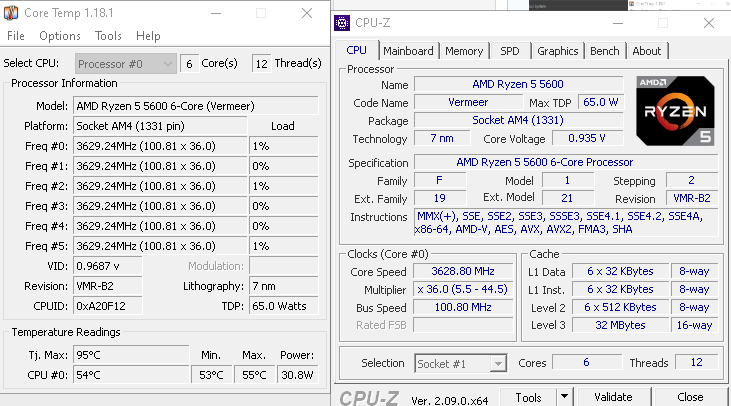
Task: Click the Lithography '7 nm' value
Action: click(x=283, y=286)
